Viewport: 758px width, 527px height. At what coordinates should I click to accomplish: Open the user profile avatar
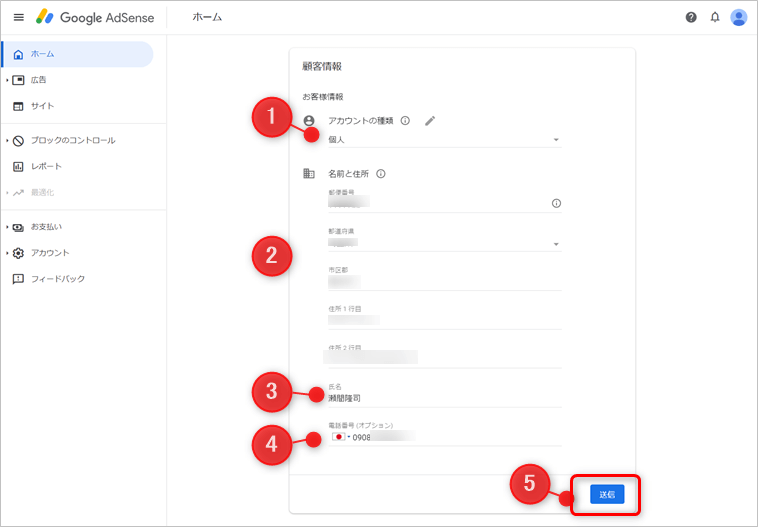point(739,18)
